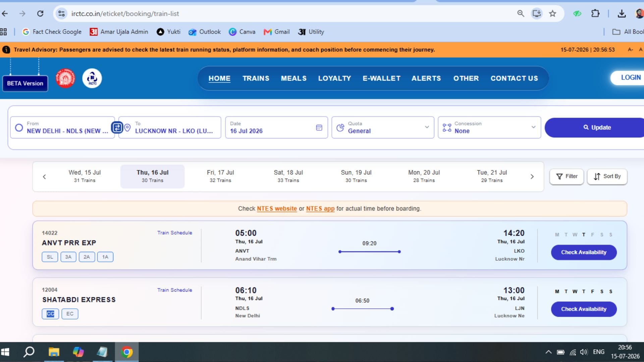Open the NTES website link
Image resolution: width=644 pixels, height=362 pixels.
click(277, 208)
